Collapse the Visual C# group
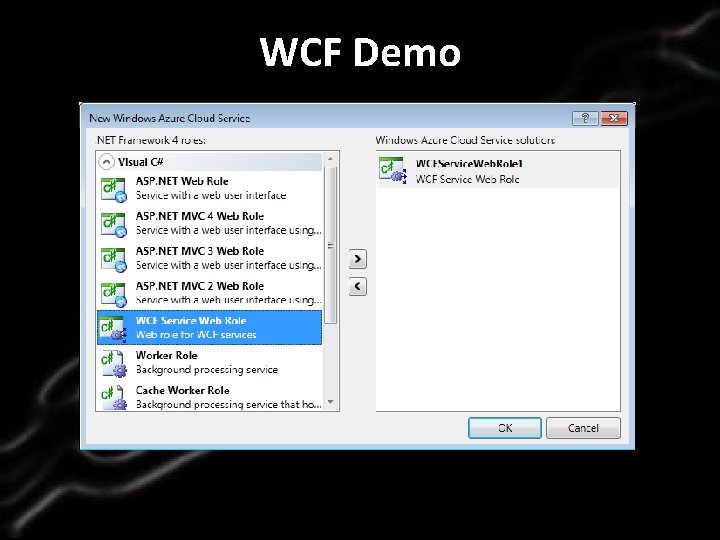 106,162
